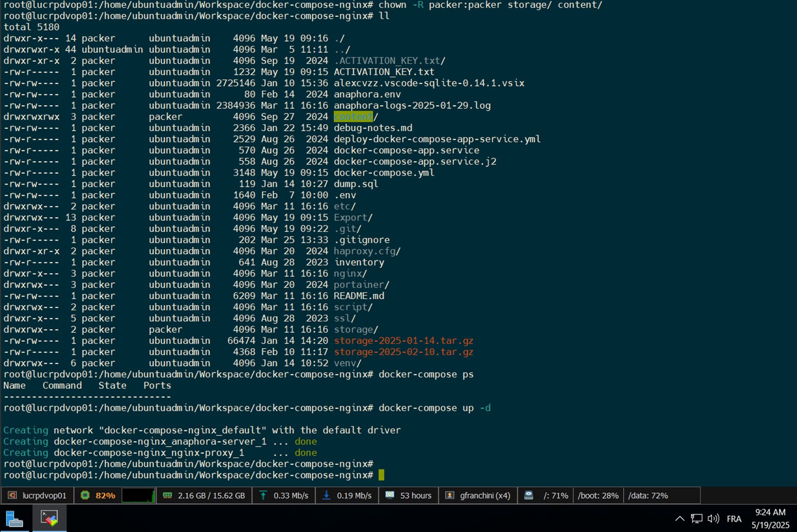Click the 2.16 GB / 15.62 GB memory value
Screen dimensions: 797x532
click(211, 495)
